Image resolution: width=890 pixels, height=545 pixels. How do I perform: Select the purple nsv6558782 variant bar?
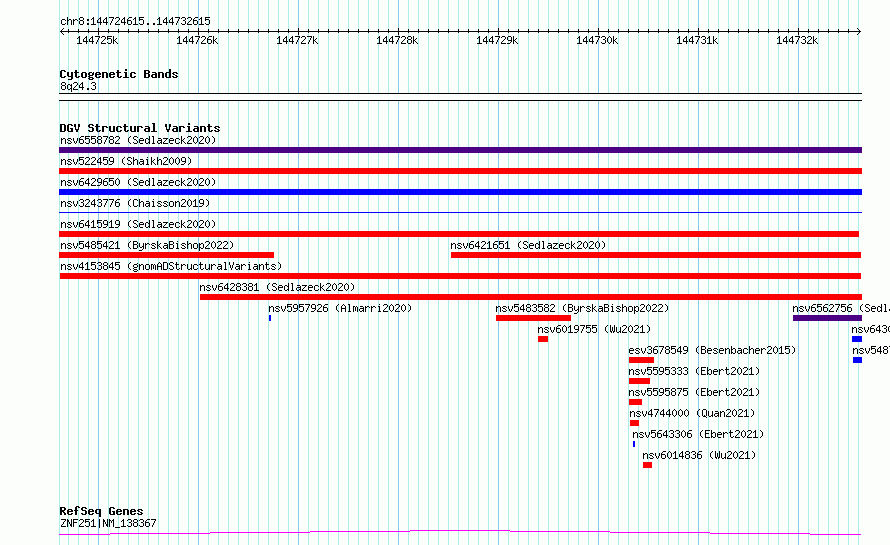460,150
